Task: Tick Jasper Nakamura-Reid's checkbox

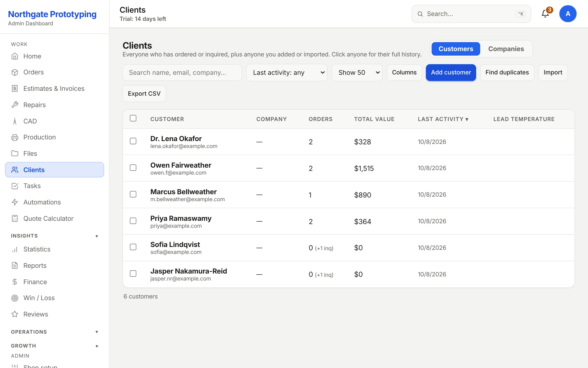Action: (133, 274)
